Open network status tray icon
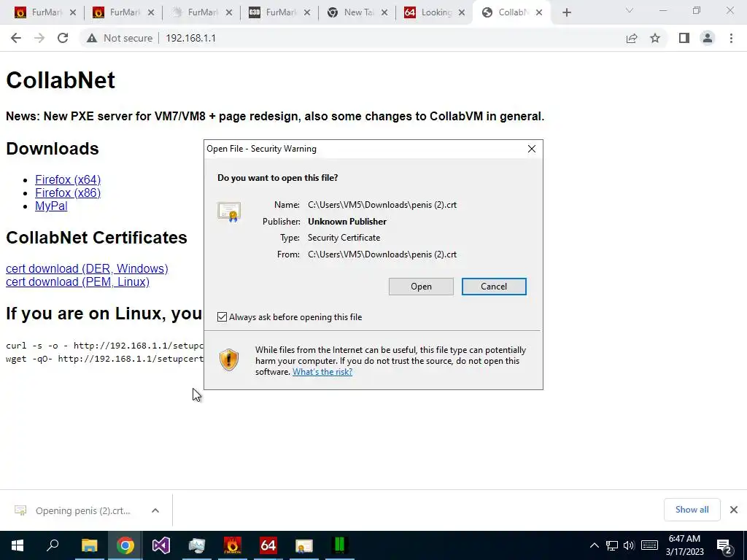Screen dimensions: 747x560 tap(612, 545)
